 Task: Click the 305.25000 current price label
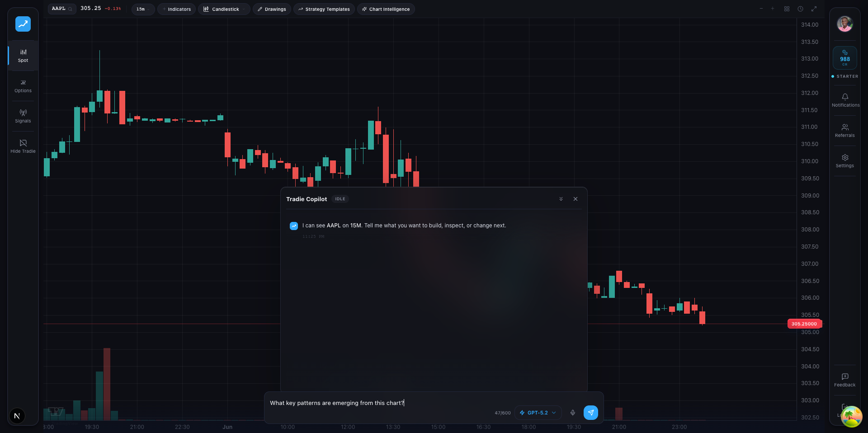804,324
